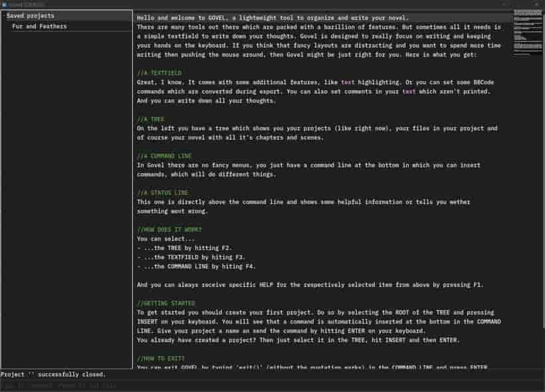Click the status line message about closed project
This screenshot has width=545, height=392.
53,374
